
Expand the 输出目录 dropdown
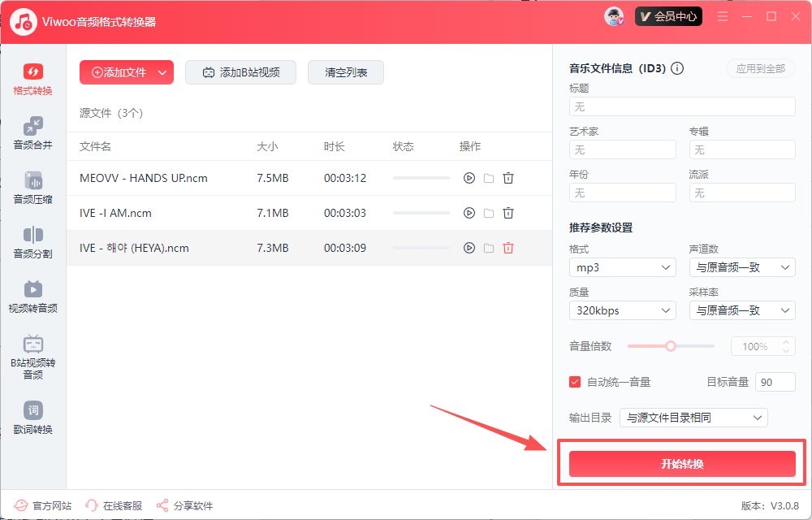tap(693, 418)
